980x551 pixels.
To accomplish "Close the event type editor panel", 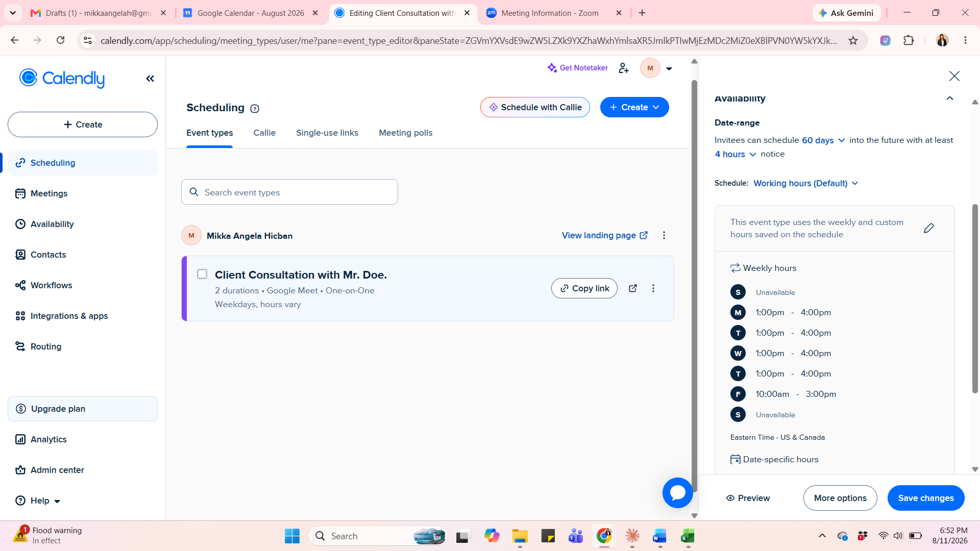I will pyautogui.click(x=954, y=76).
